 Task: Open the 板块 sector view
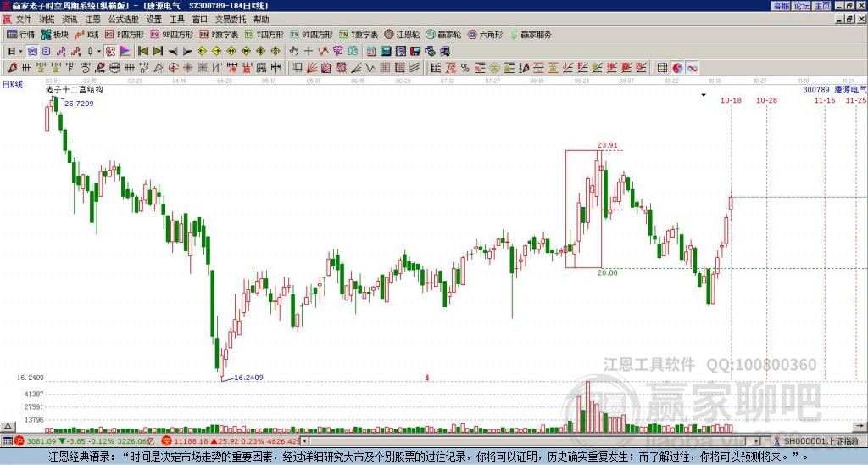coord(55,34)
